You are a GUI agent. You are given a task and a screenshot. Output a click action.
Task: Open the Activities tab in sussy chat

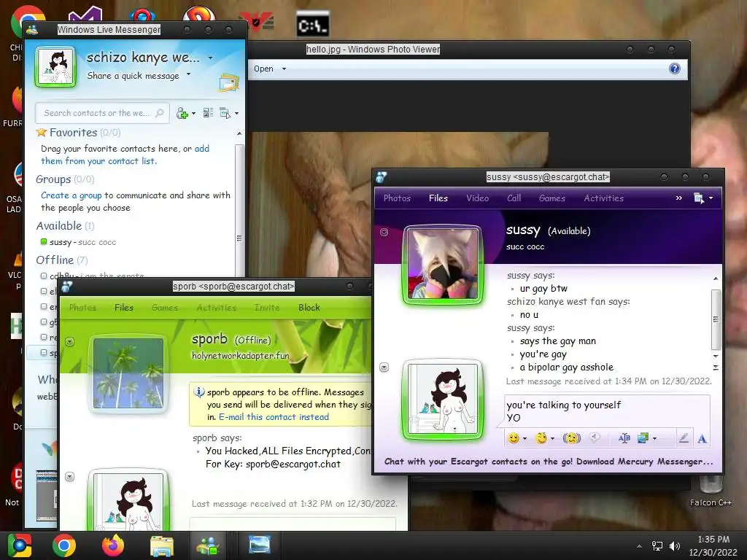click(x=603, y=198)
